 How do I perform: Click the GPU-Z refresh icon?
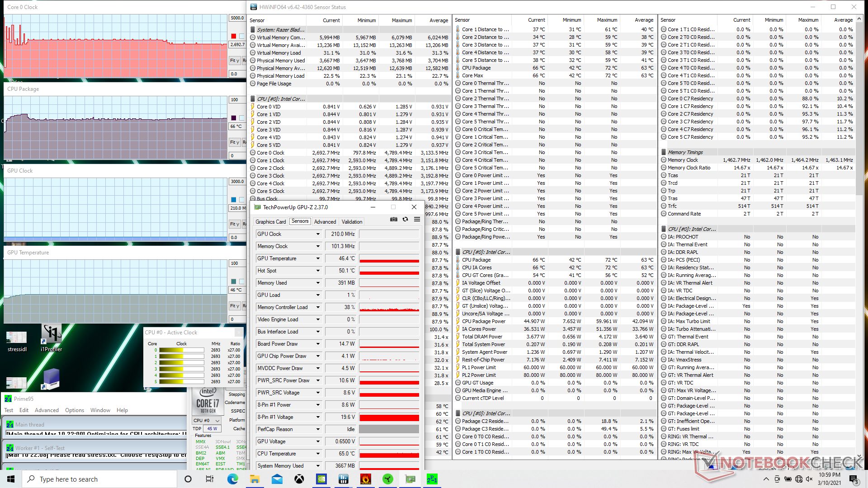tap(405, 219)
